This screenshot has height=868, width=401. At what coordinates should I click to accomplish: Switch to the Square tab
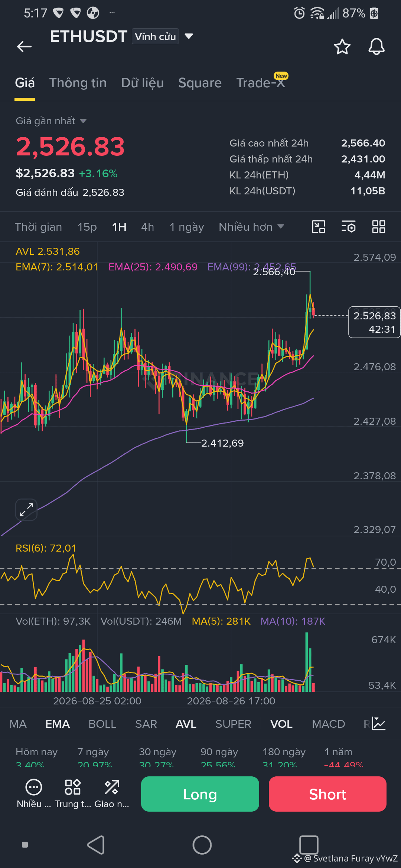200,83
